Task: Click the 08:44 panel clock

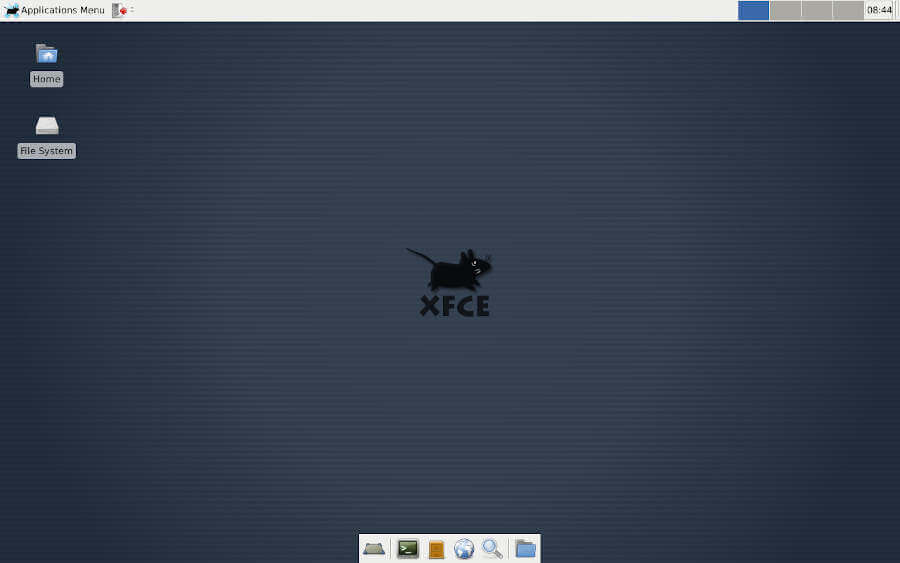Action: [x=879, y=10]
